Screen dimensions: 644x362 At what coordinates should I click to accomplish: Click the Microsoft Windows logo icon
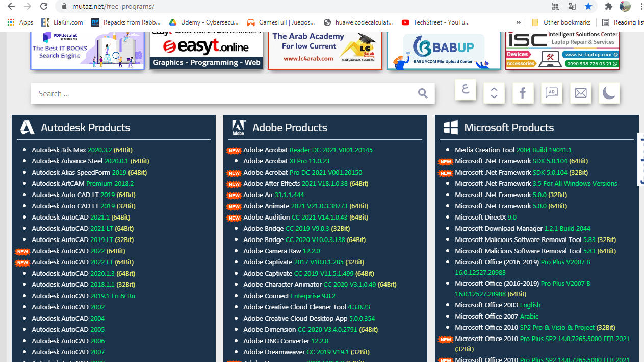point(451,128)
